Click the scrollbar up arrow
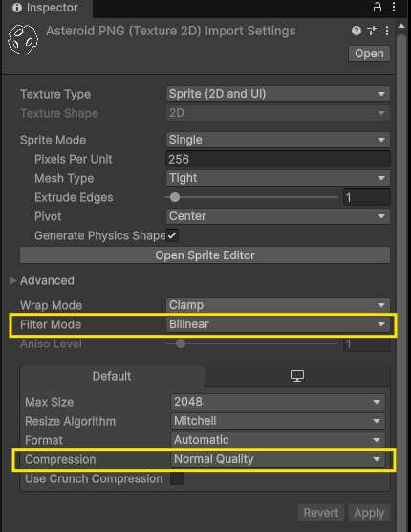Viewport: 411px width, 532px height. (x=401, y=27)
